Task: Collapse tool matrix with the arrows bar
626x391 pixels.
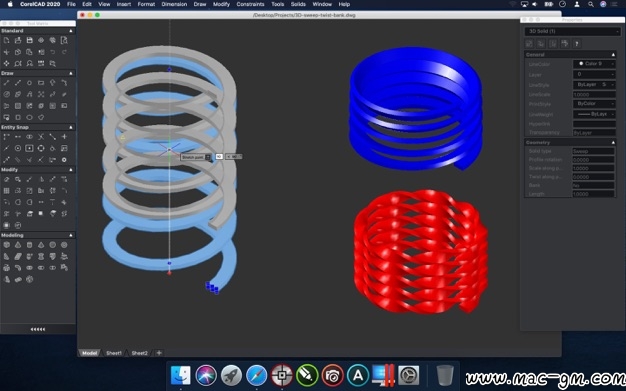Action: tap(38, 329)
